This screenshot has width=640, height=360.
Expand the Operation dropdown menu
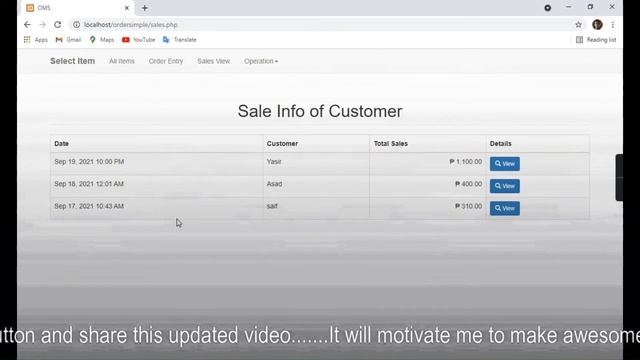coord(261,61)
